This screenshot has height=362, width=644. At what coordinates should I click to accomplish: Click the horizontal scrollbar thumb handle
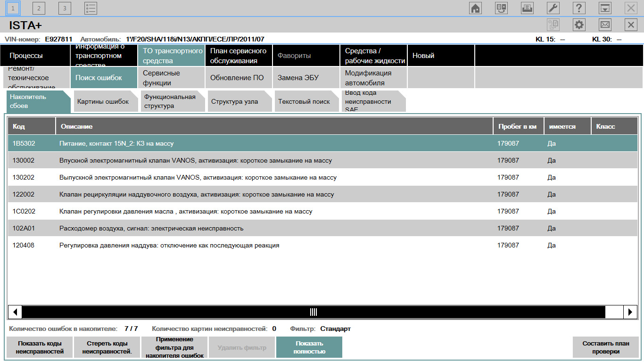(314, 312)
